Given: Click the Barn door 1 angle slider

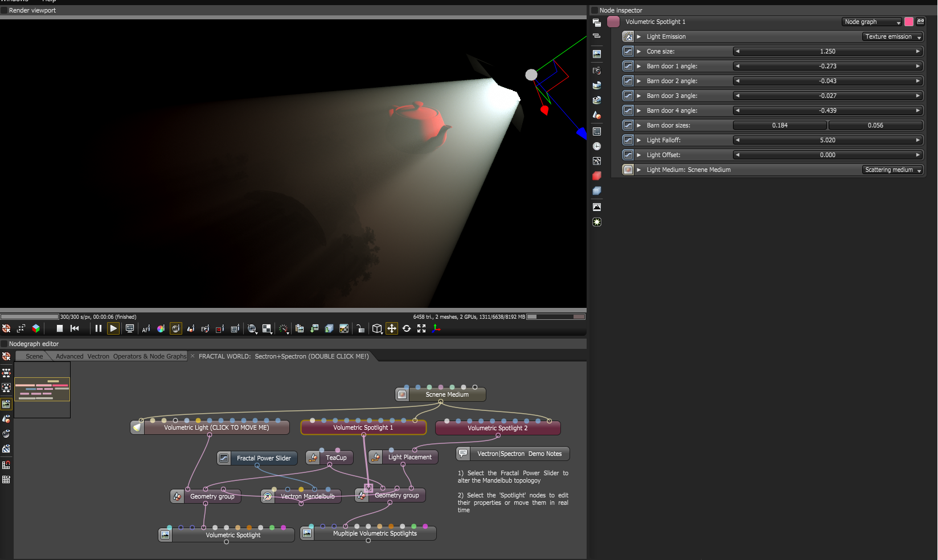Looking at the screenshot, I should pos(828,66).
